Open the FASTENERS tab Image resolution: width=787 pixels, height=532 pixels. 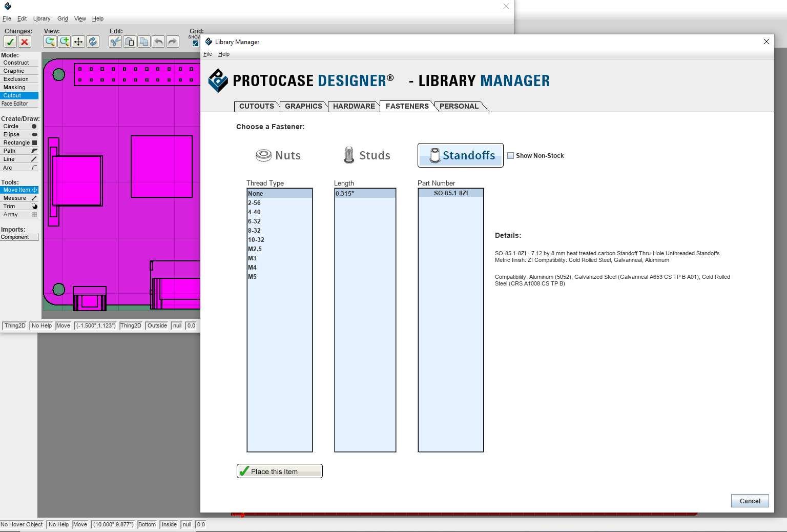407,106
